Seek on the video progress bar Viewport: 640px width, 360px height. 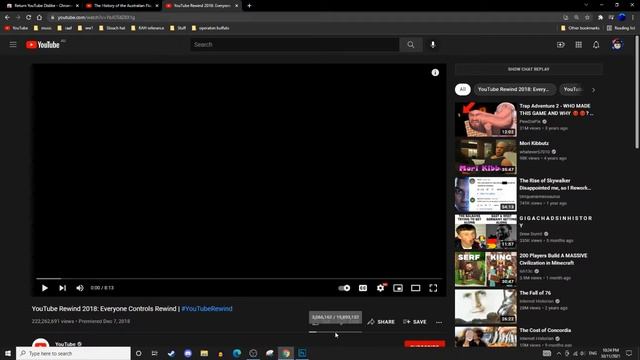tap(239, 279)
